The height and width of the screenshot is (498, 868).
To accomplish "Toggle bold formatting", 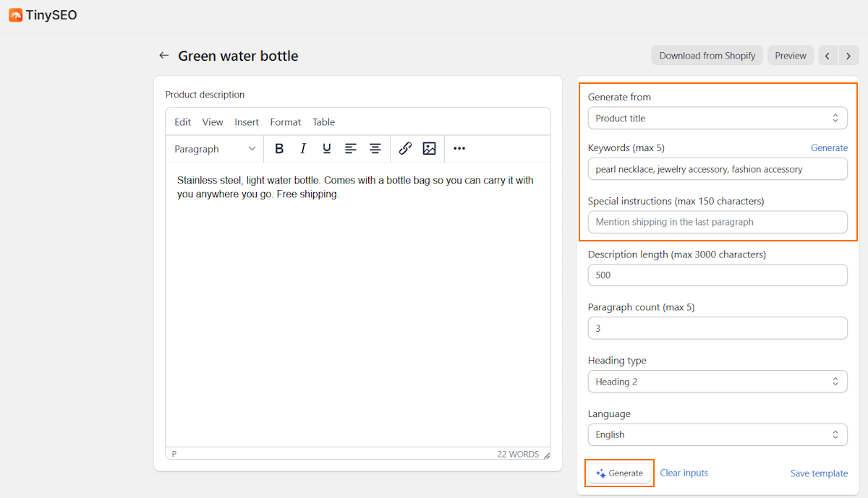I will pyautogui.click(x=279, y=148).
